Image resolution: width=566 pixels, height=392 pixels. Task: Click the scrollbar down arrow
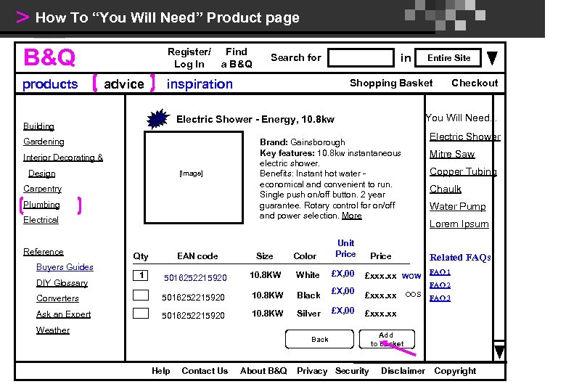(x=499, y=351)
